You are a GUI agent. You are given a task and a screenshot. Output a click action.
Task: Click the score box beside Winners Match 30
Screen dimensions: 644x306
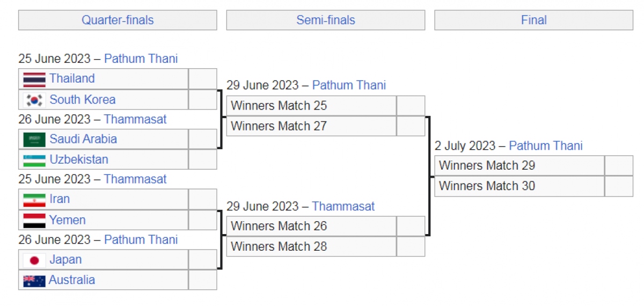click(x=619, y=186)
